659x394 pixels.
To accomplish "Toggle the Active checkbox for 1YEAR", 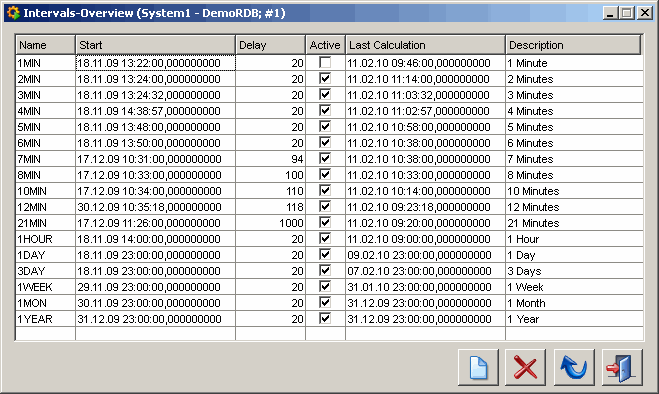I will tap(325, 318).
